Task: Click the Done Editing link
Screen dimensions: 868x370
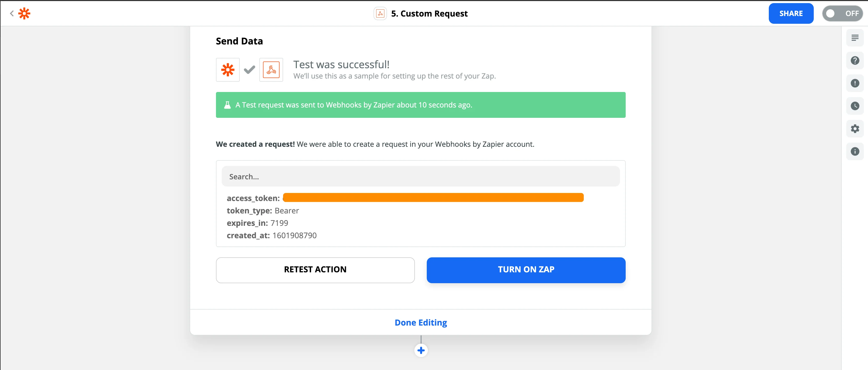Action: click(421, 322)
